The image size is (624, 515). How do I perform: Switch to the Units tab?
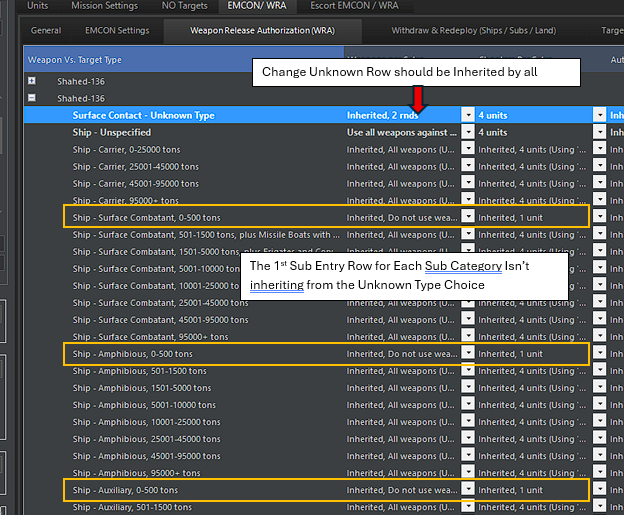pyautogui.click(x=37, y=6)
